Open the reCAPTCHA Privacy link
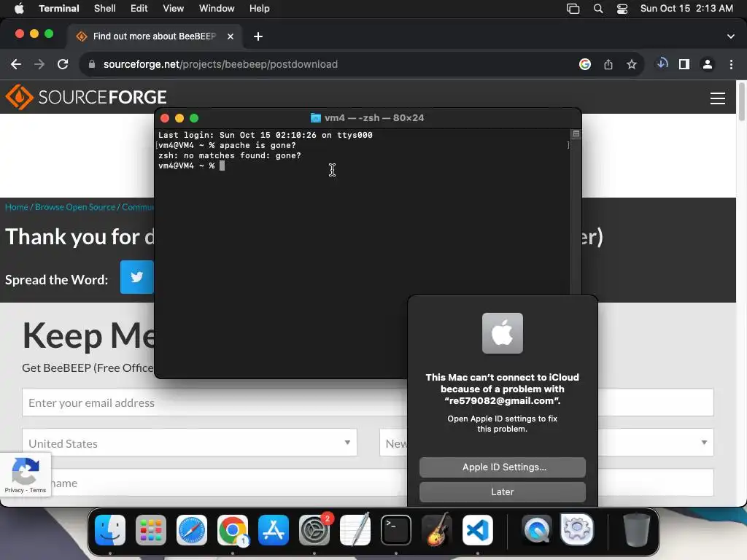The width and height of the screenshot is (747, 560). click(x=14, y=490)
